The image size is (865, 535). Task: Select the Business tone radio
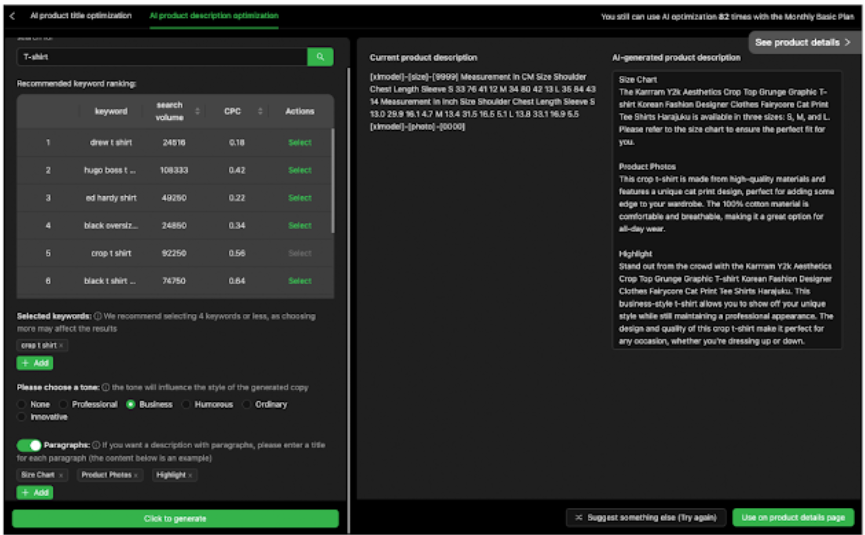pos(131,404)
